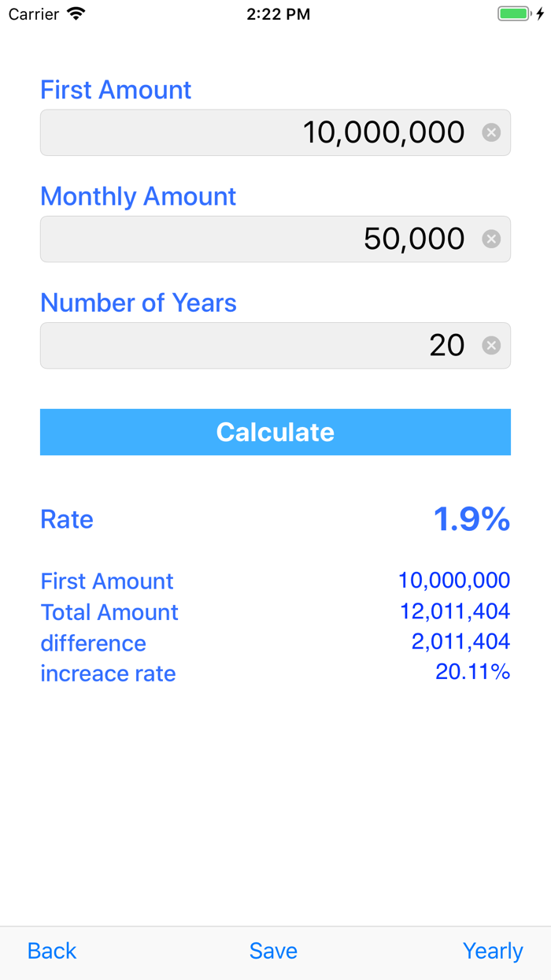
Task: Select the First Amount result row label
Action: (107, 581)
